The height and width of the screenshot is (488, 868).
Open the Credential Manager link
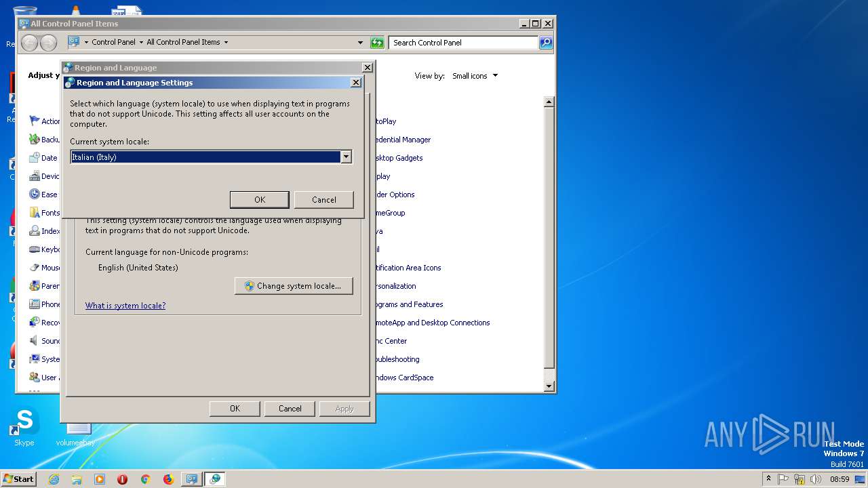click(x=403, y=140)
